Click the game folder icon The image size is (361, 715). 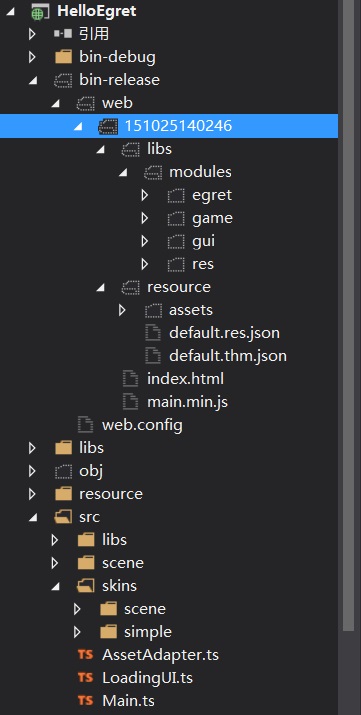click(176, 218)
